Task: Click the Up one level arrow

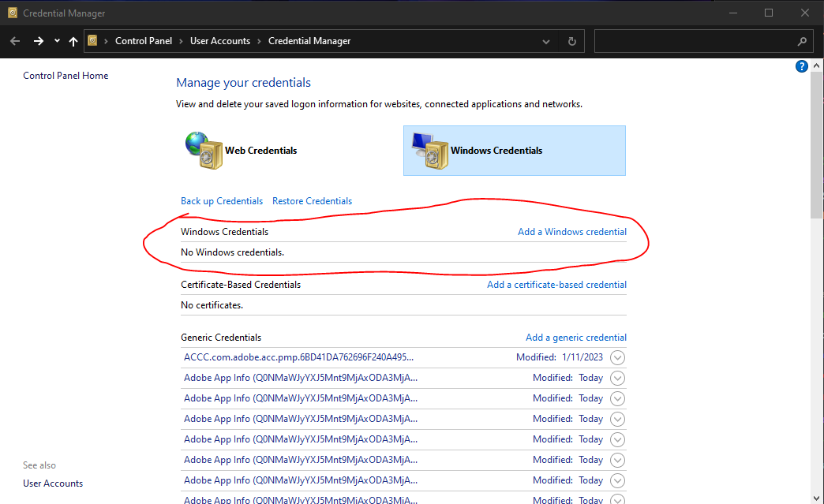Action: 73,41
